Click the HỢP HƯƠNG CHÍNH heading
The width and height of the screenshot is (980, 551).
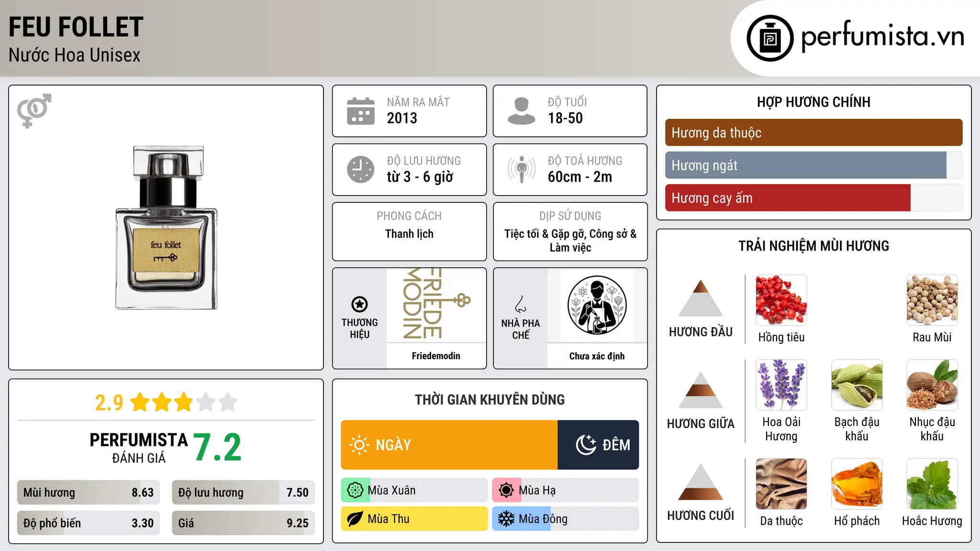click(x=813, y=102)
